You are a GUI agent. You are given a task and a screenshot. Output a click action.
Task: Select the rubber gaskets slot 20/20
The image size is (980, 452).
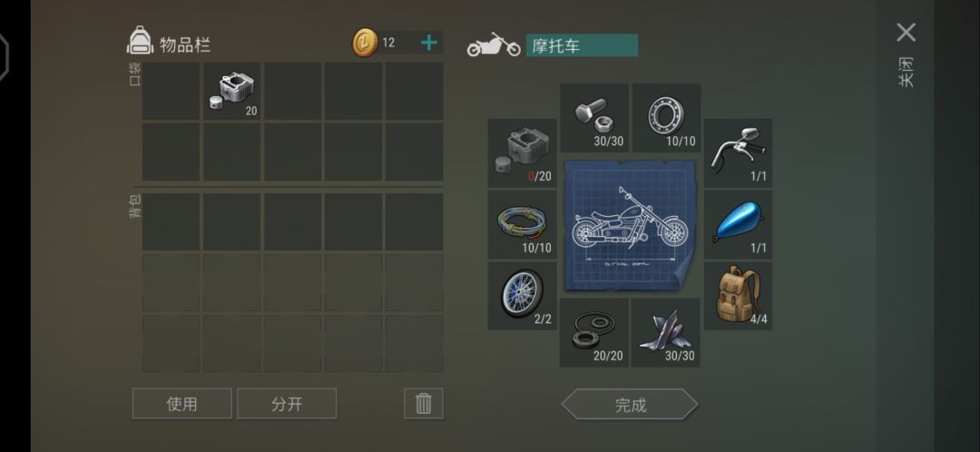point(593,332)
